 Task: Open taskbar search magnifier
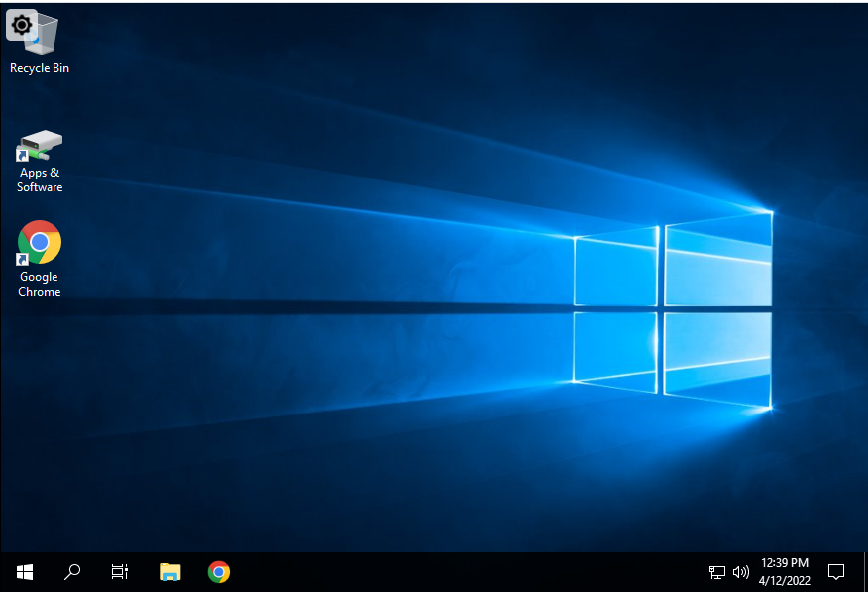click(72, 572)
